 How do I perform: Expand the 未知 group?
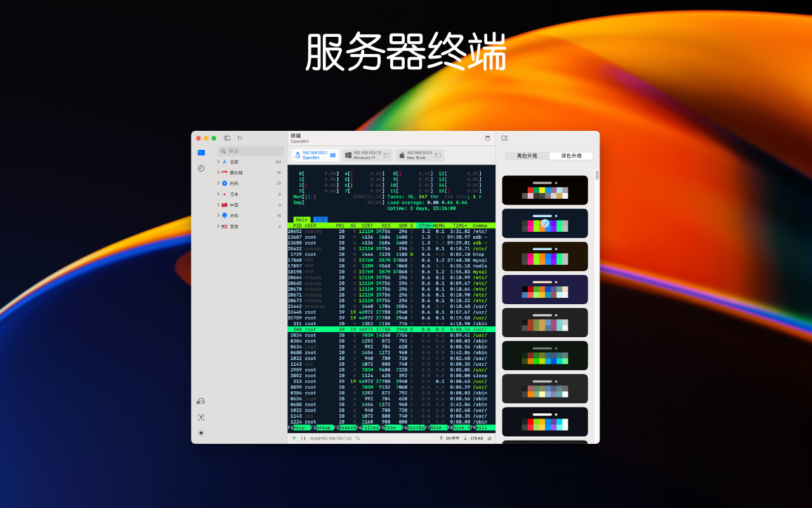click(218, 215)
